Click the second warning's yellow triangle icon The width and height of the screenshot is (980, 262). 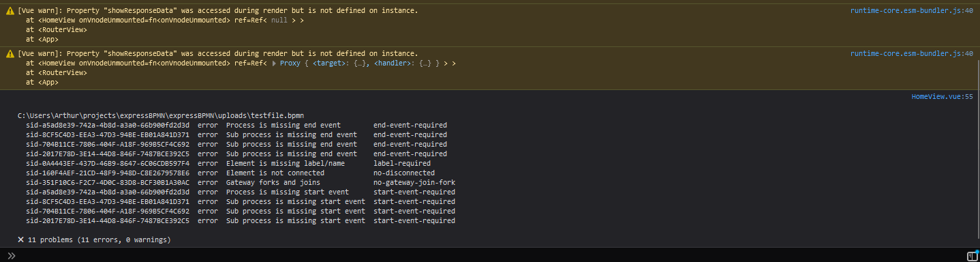[x=10, y=53]
